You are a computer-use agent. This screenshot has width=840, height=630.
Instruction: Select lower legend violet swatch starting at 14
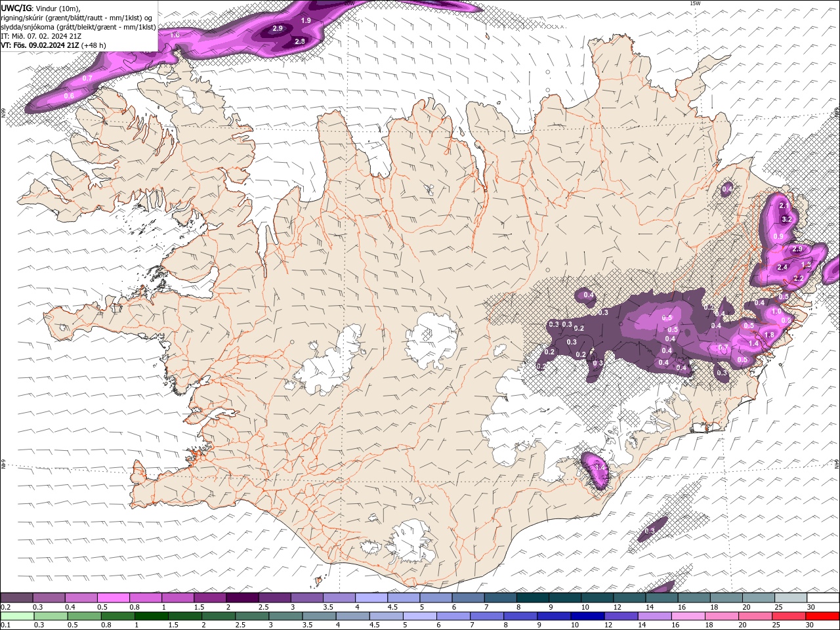[654, 616]
